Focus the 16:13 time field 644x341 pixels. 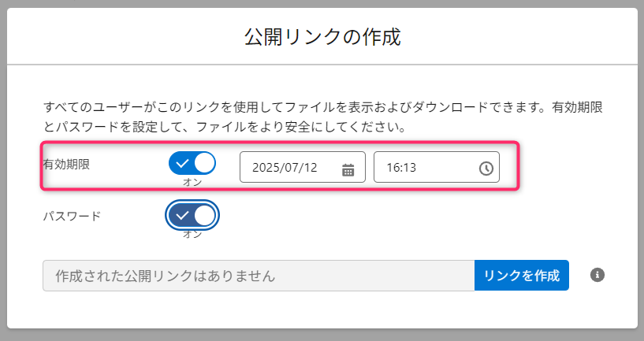tap(424, 168)
